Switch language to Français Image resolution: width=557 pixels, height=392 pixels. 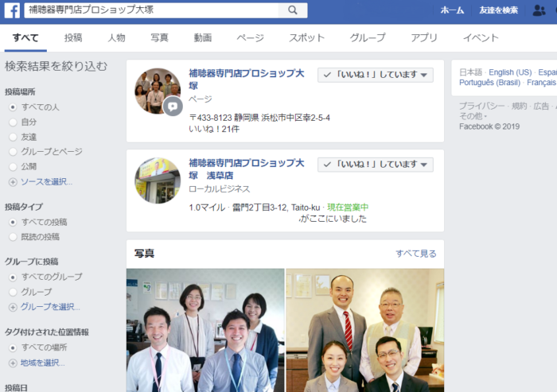(x=541, y=83)
